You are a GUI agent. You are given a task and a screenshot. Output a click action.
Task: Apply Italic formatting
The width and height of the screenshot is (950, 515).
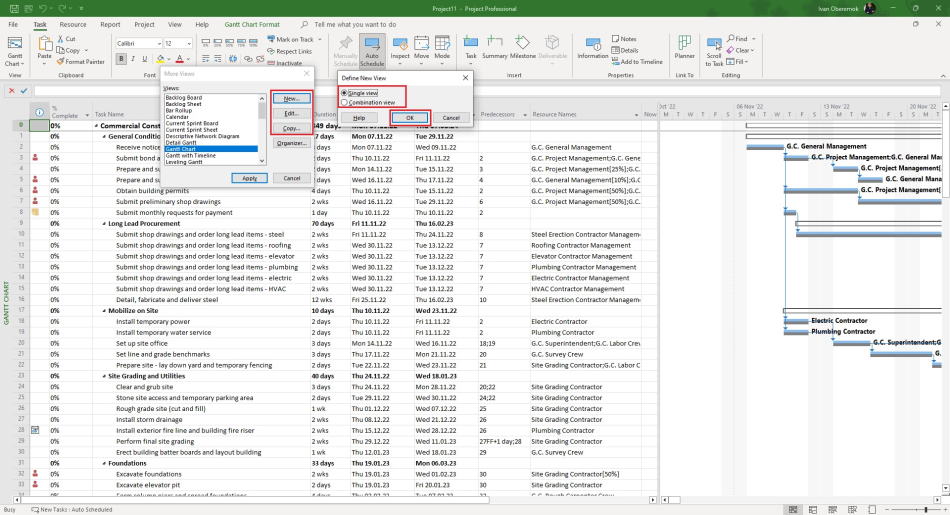[x=133, y=59]
